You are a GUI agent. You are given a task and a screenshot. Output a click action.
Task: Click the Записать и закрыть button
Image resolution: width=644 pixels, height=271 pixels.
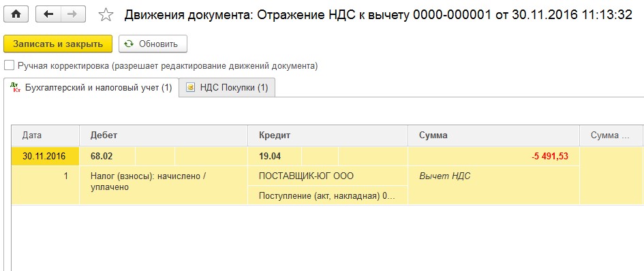point(58,44)
